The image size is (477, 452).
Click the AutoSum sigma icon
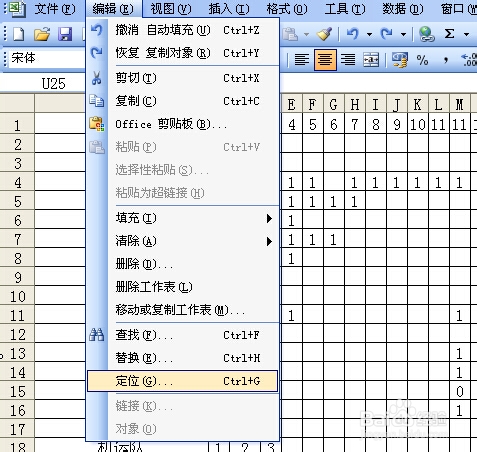point(449,34)
